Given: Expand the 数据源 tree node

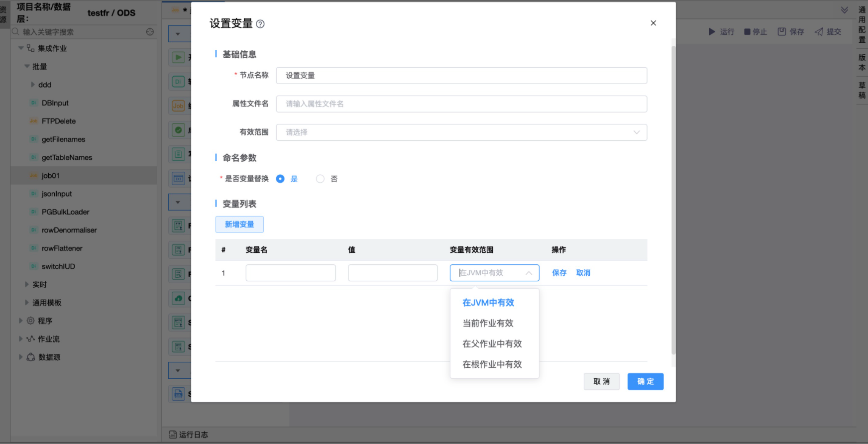Looking at the screenshot, I should [20, 357].
